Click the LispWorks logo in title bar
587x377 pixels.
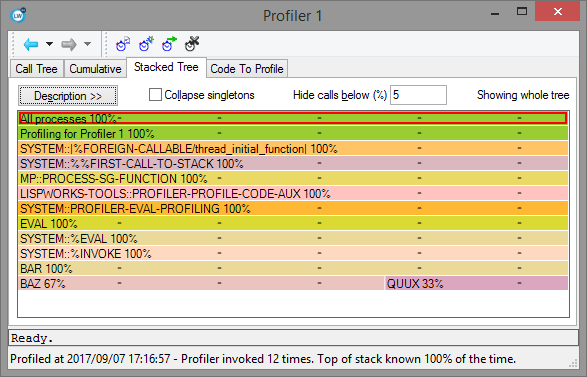18,15
